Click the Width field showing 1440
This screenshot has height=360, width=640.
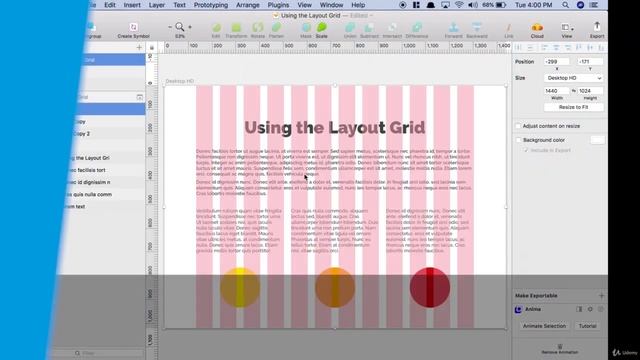point(557,91)
